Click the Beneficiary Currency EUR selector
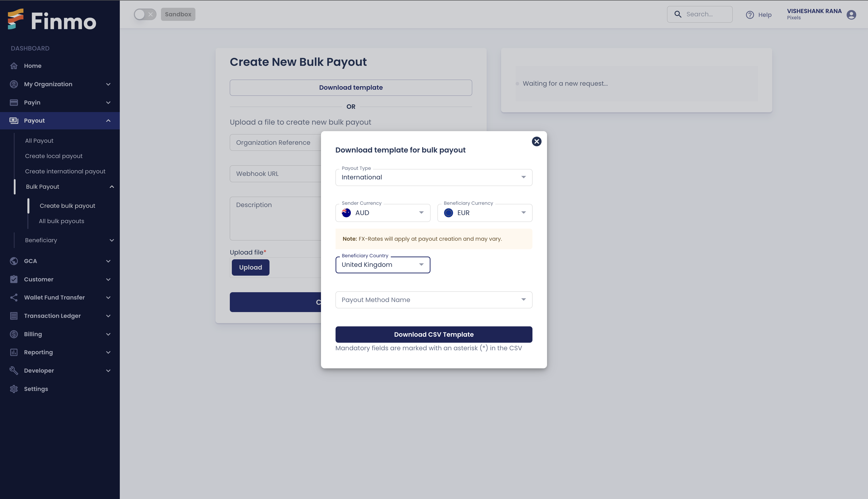Image resolution: width=868 pixels, height=499 pixels. 485,213
